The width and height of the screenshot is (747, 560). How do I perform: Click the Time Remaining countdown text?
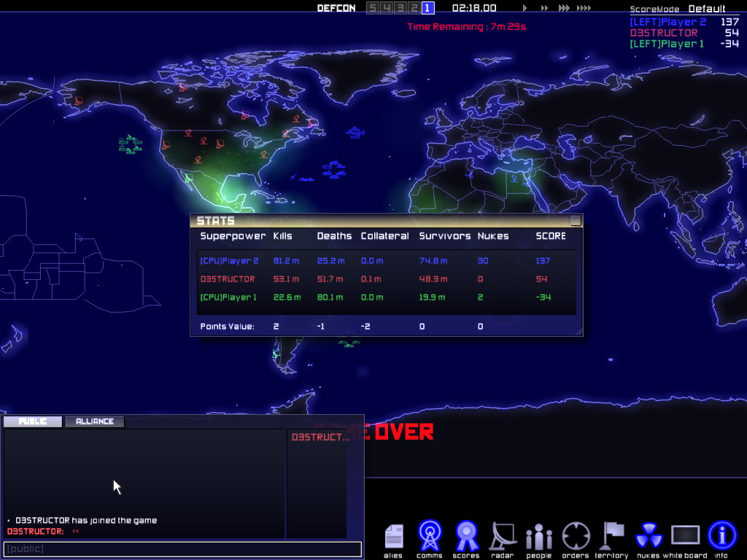click(x=466, y=27)
